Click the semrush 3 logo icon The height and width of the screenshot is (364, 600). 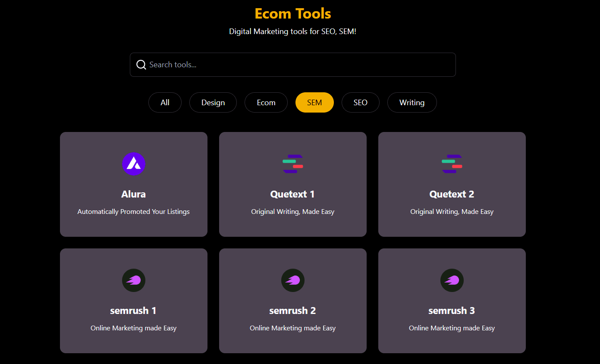tap(452, 280)
